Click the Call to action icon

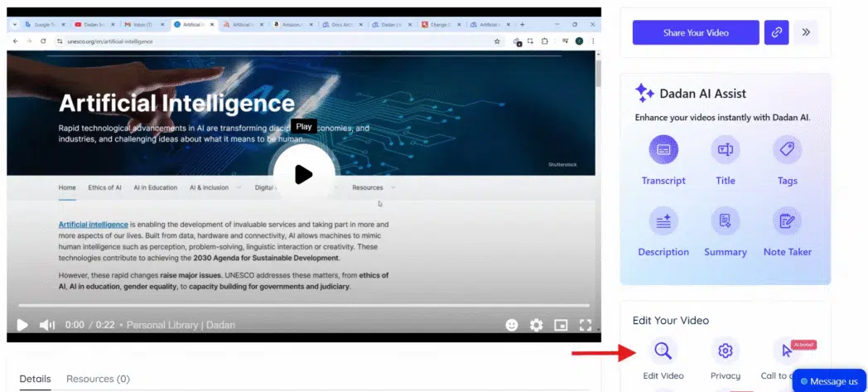(786, 351)
